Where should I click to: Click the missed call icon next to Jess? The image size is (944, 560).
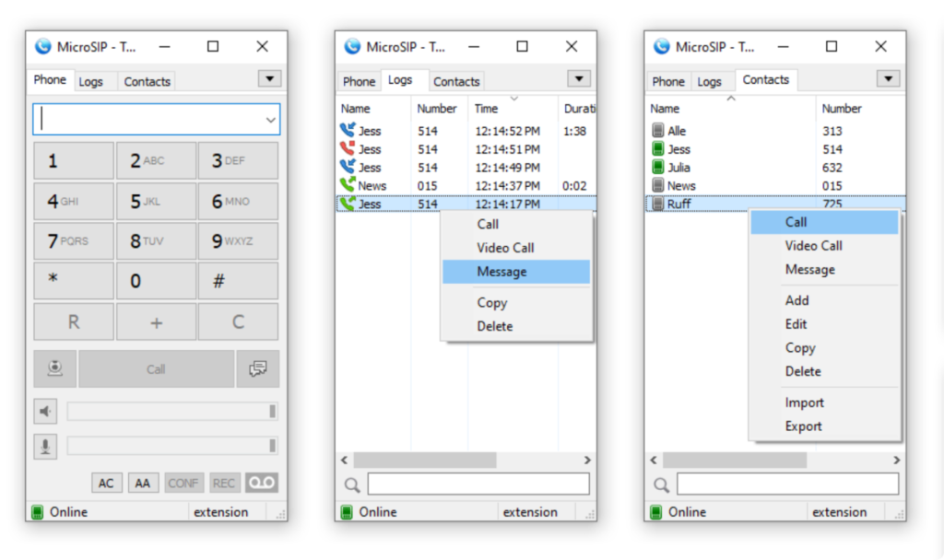(349, 148)
